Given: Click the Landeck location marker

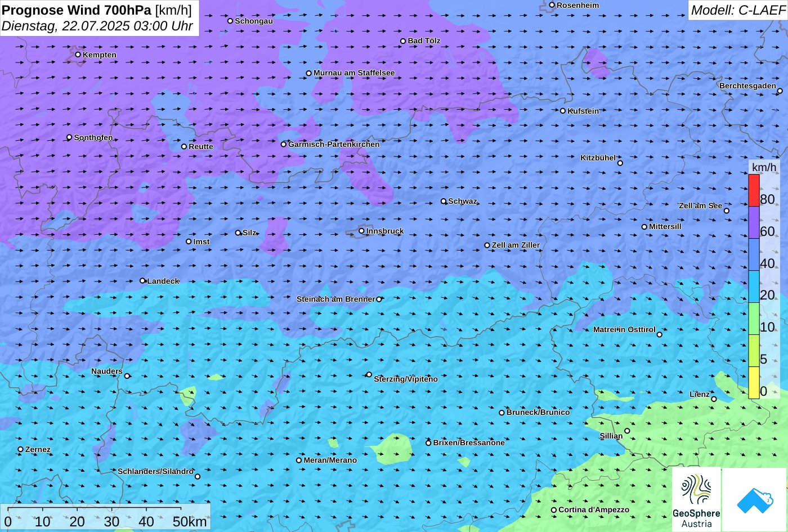Looking at the screenshot, I should 142,281.
